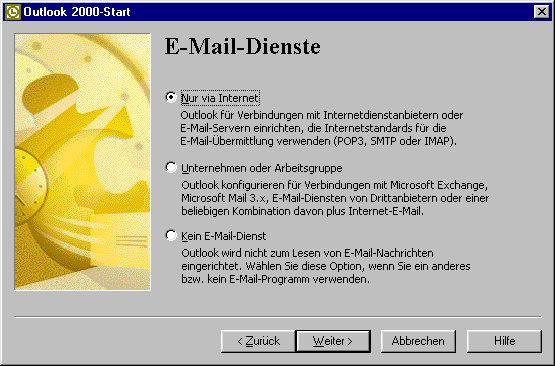Select the 'Nur via Internet' radio button
555x366 pixels.
coord(171,97)
